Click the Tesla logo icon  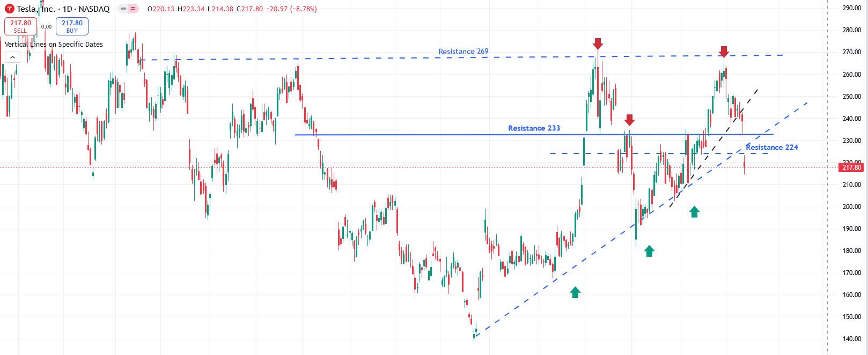pos(9,9)
